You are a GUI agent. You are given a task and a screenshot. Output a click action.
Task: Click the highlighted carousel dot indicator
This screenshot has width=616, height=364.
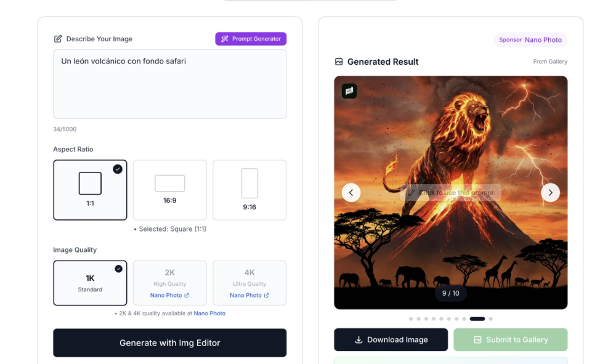pos(477,319)
